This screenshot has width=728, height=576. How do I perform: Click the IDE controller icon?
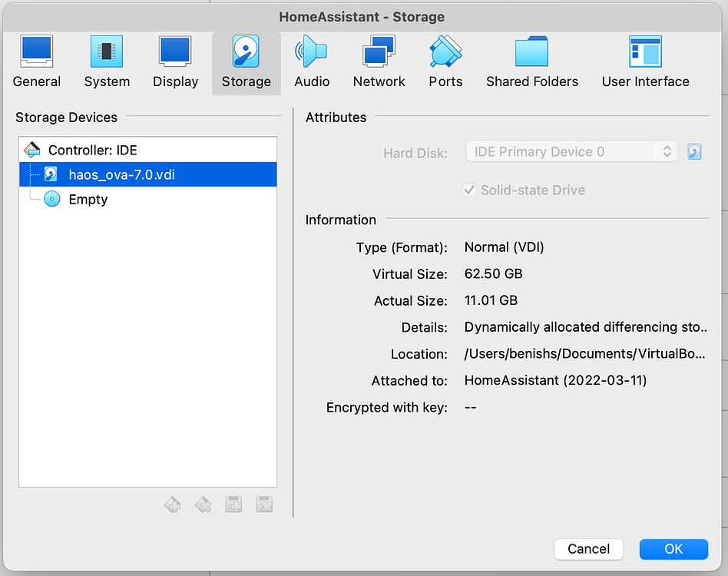(32, 150)
